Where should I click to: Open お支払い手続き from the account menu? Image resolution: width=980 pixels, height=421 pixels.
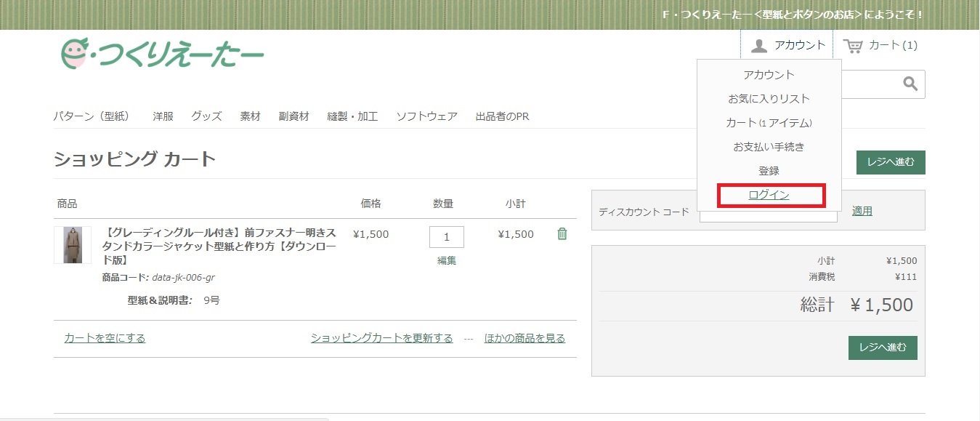coord(769,146)
